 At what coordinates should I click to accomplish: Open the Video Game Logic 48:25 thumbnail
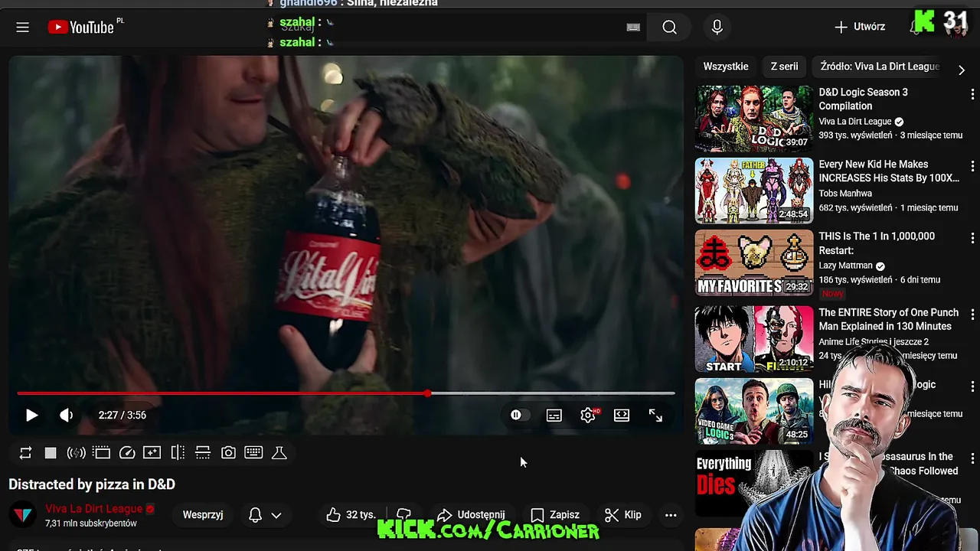click(x=754, y=412)
